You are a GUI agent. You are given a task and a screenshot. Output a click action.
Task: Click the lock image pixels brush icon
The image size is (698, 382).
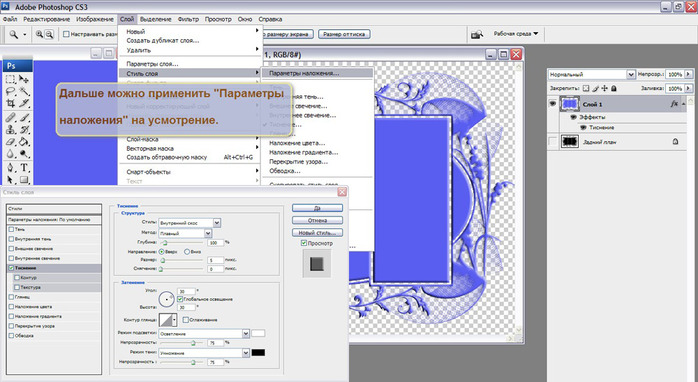click(595, 88)
